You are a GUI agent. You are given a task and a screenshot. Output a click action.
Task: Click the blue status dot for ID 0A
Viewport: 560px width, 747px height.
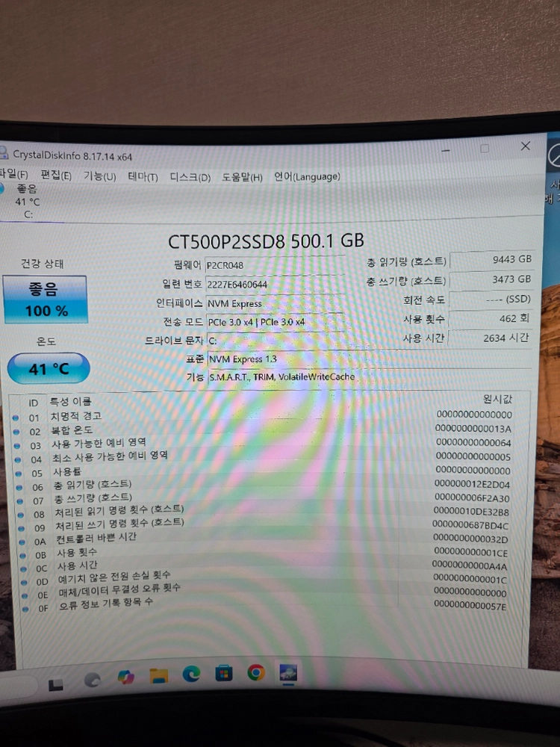(22, 542)
